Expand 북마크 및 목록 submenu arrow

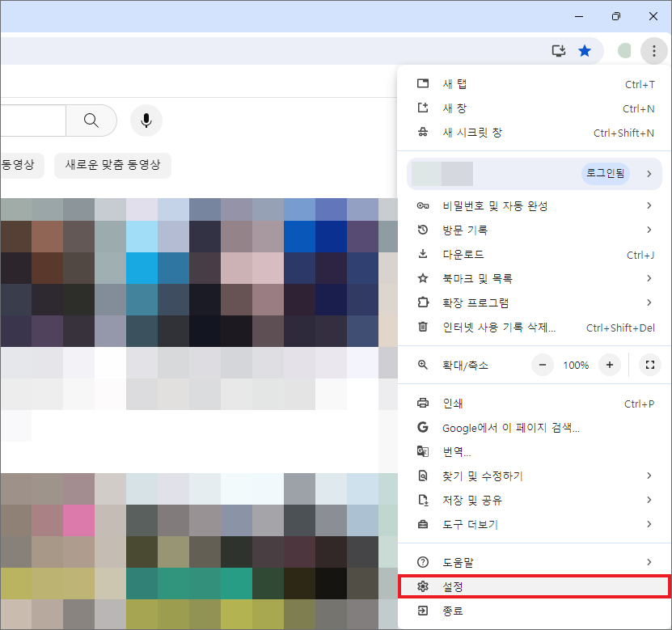pos(649,278)
